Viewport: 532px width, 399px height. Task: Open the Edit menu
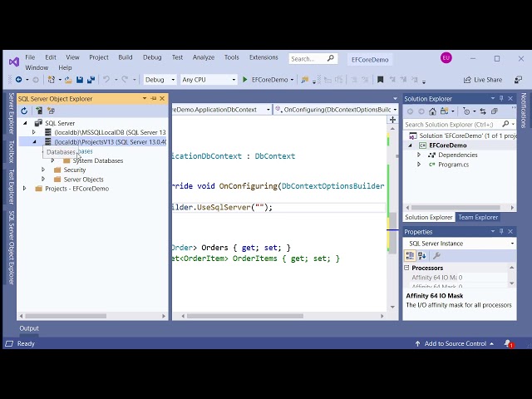51,57
